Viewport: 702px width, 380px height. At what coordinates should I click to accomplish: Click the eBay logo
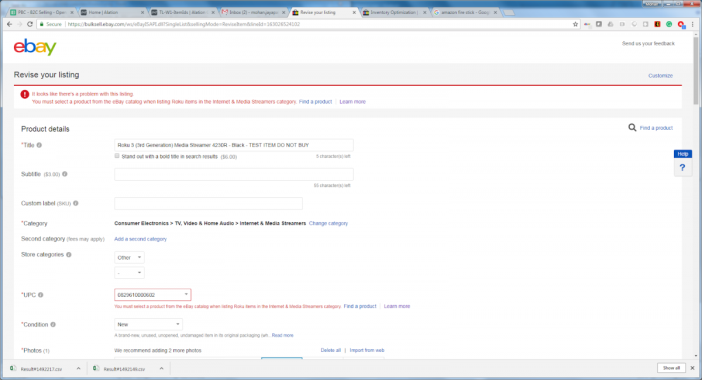point(35,47)
